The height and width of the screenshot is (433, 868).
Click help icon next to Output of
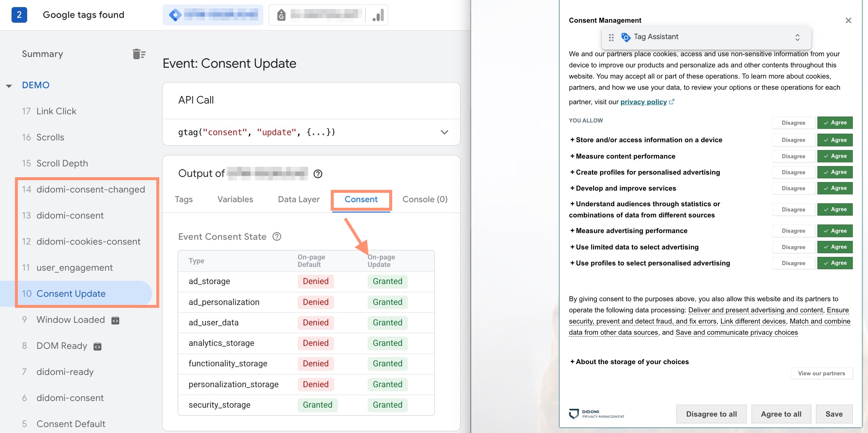click(x=318, y=174)
